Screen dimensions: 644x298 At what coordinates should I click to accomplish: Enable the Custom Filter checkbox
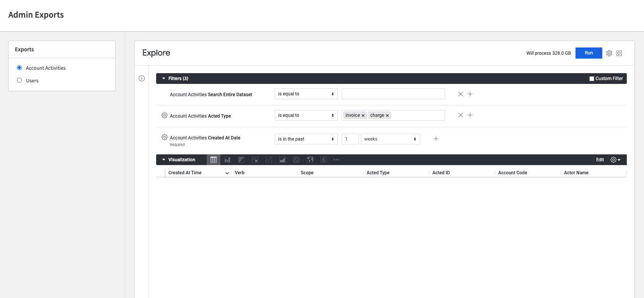pyautogui.click(x=592, y=79)
